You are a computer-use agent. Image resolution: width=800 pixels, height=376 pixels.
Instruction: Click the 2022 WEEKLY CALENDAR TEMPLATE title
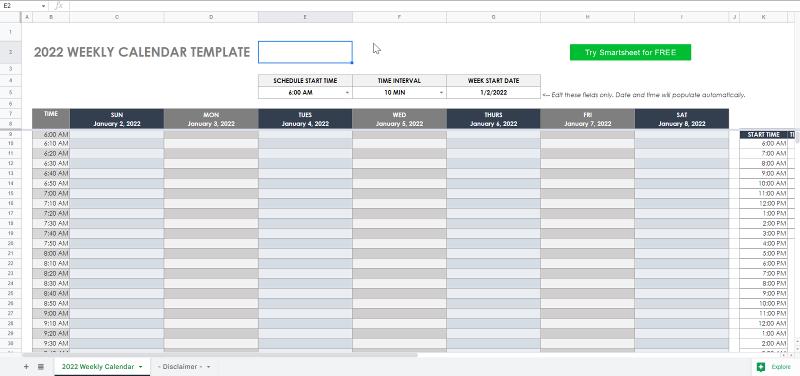click(x=142, y=52)
